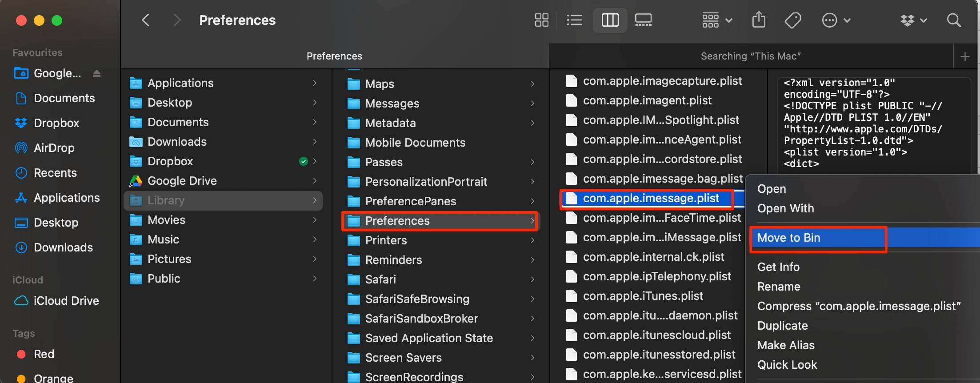Select com.apple.iTunes.plist file
Viewport: 980px width, 383px height.
coord(643,296)
